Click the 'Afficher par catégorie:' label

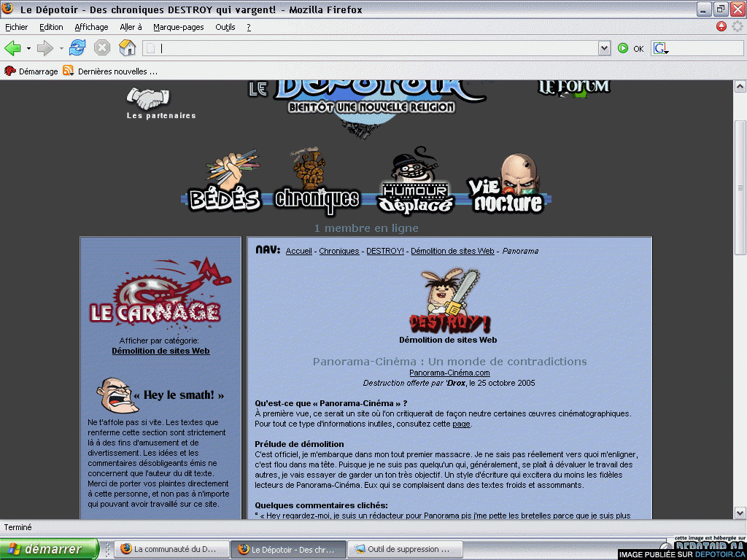click(159, 341)
